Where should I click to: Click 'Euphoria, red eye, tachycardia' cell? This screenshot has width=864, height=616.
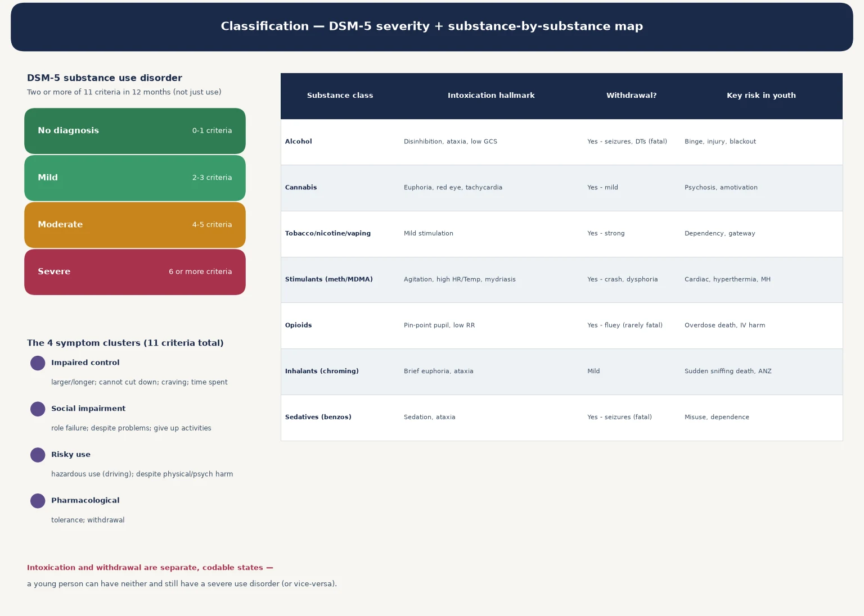453,188
